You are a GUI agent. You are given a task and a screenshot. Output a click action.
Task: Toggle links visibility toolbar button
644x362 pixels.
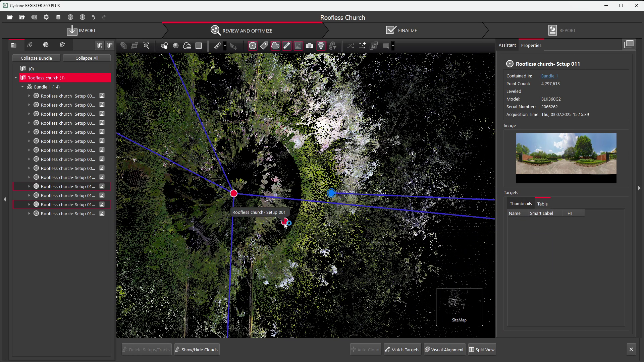[x=287, y=46]
